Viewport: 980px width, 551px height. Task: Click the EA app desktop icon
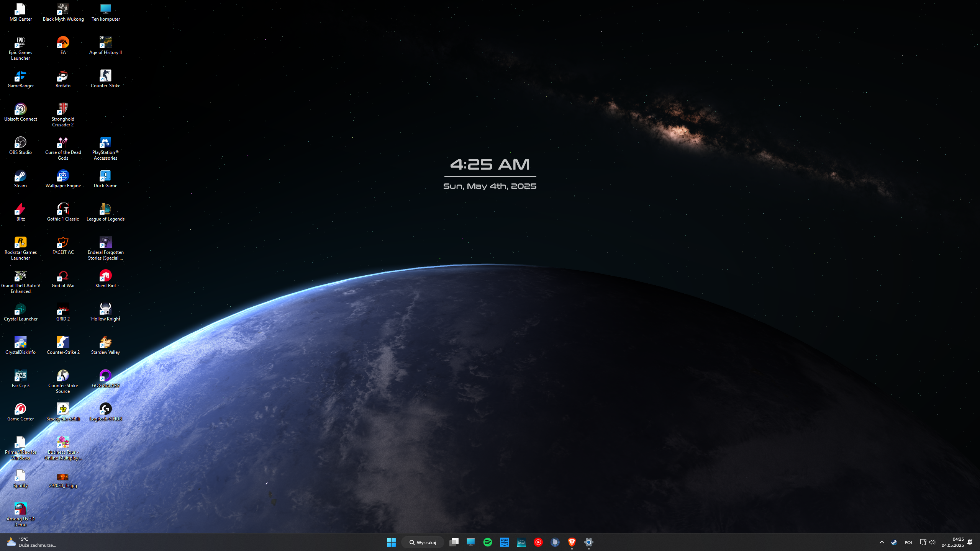click(63, 46)
